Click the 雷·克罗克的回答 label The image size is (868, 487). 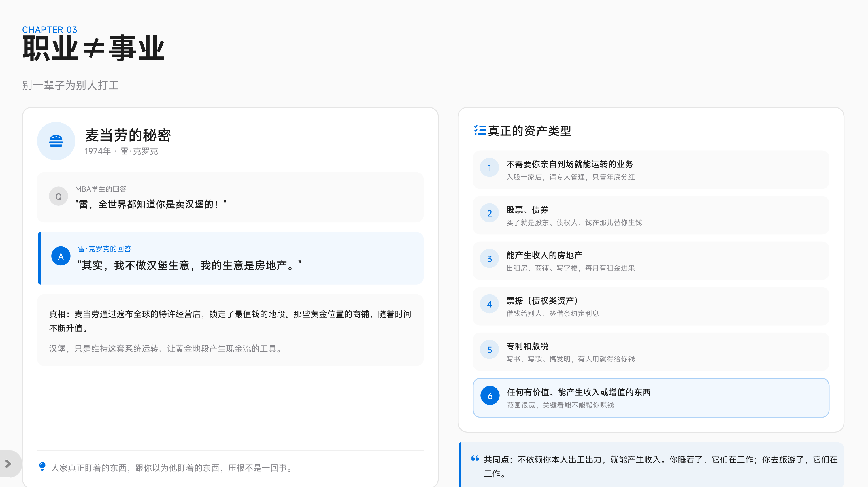pos(105,249)
